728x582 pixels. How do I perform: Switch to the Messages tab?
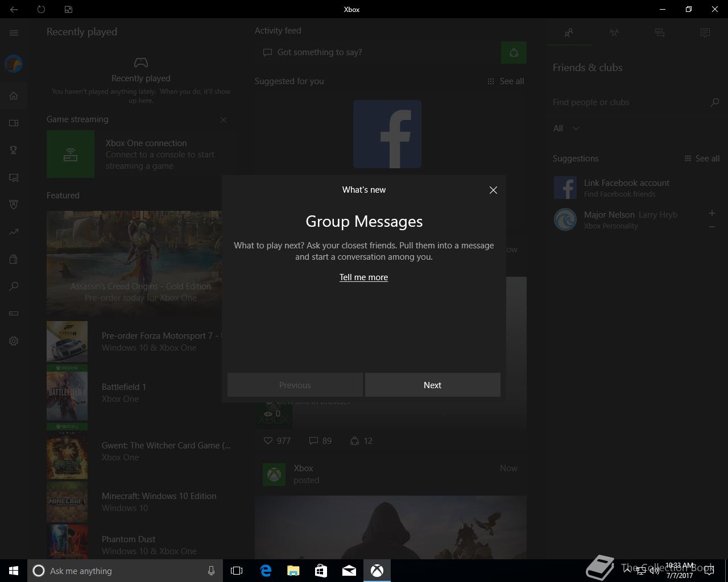coord(660,32)
